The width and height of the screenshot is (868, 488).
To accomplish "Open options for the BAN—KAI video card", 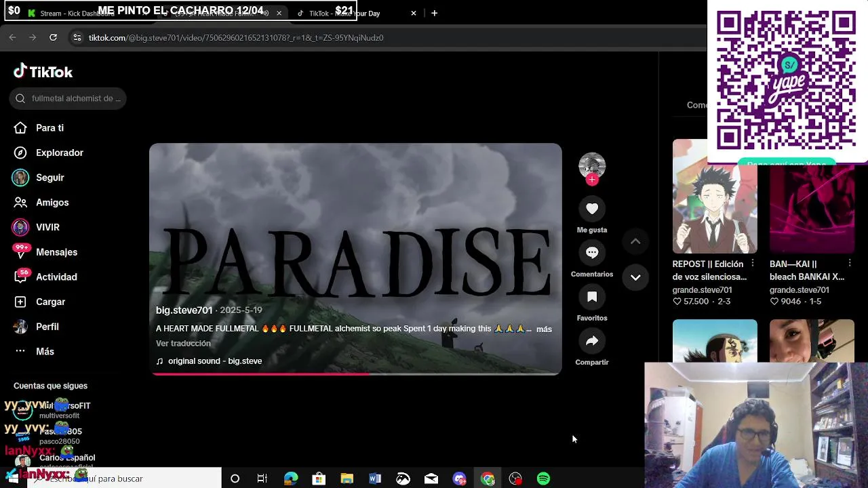I will [850, 263].
